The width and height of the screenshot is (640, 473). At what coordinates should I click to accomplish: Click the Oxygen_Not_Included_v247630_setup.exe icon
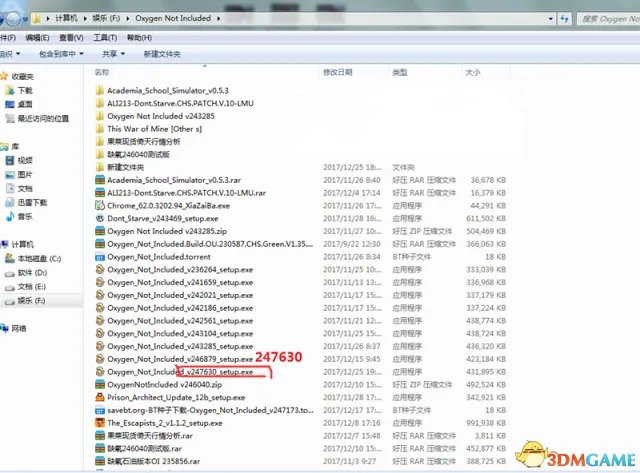tap(100, 371)
